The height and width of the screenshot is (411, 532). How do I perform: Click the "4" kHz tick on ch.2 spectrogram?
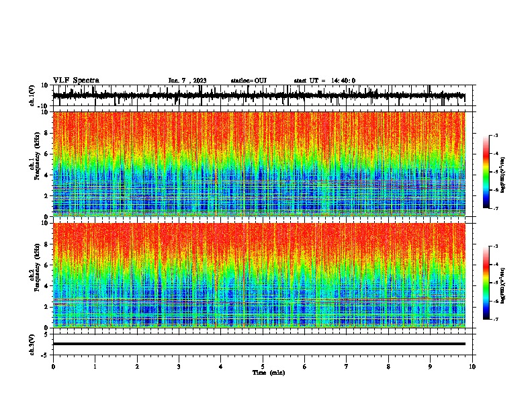pyautogui.click(x=46, y=286)
